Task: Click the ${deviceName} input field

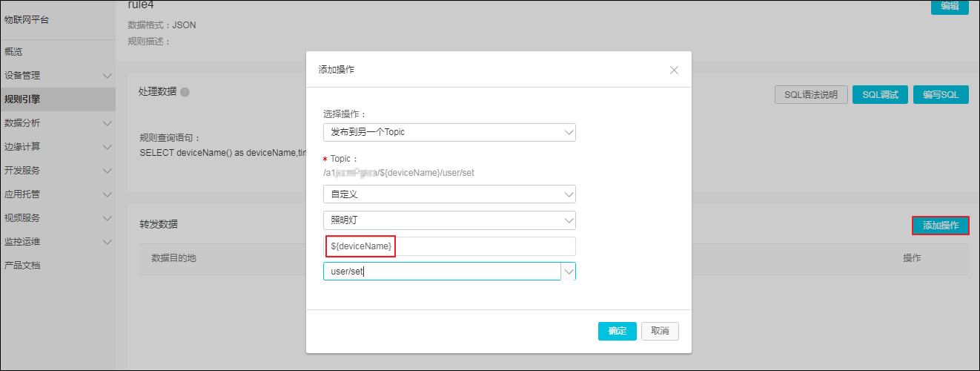Action: click(449, 246)
